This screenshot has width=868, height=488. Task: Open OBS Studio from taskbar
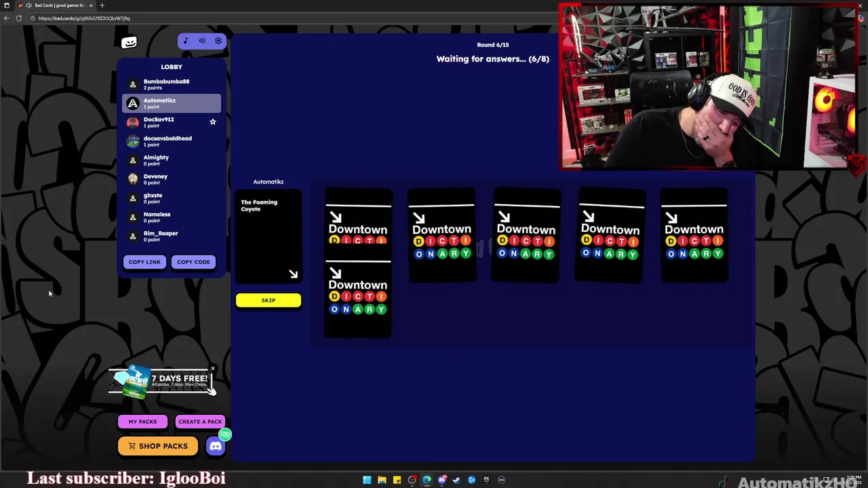click(412, 480)
